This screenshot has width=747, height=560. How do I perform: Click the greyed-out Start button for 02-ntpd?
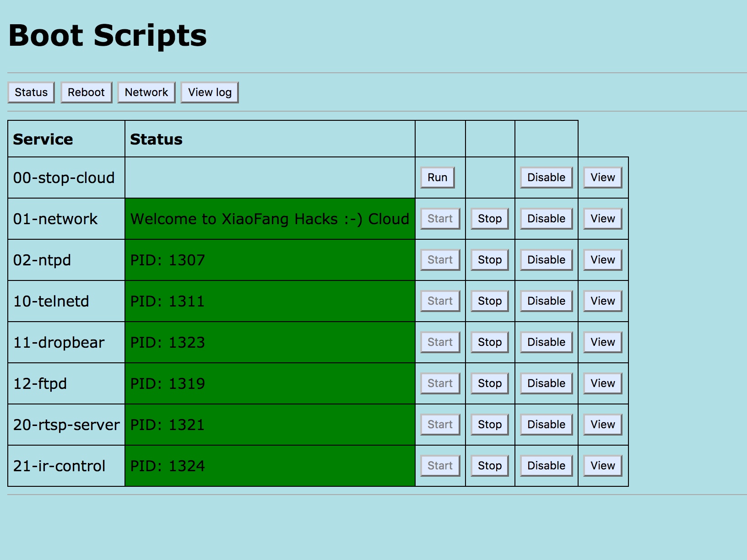[440, 260]
